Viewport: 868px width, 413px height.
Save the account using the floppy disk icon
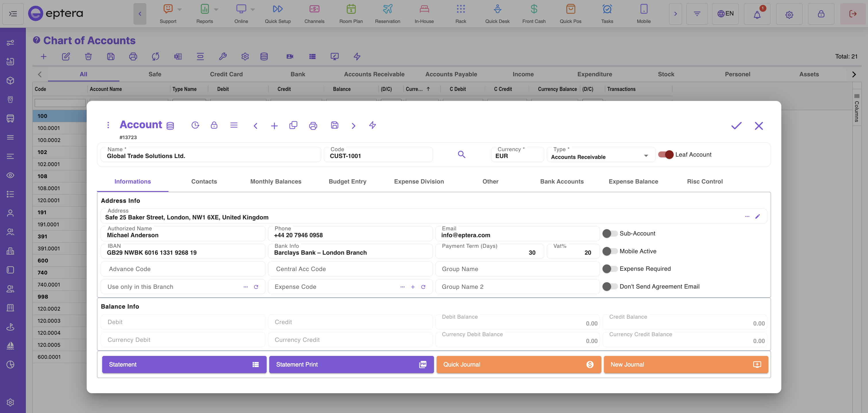334,125
